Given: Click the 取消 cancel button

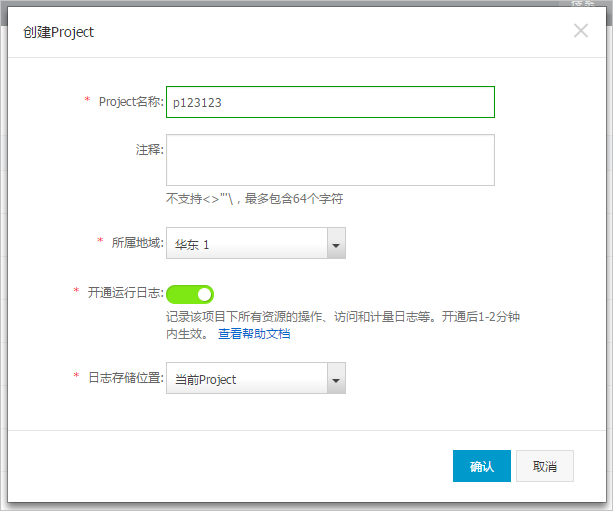Looking at the screenshot, I should (x=545, y=466).
